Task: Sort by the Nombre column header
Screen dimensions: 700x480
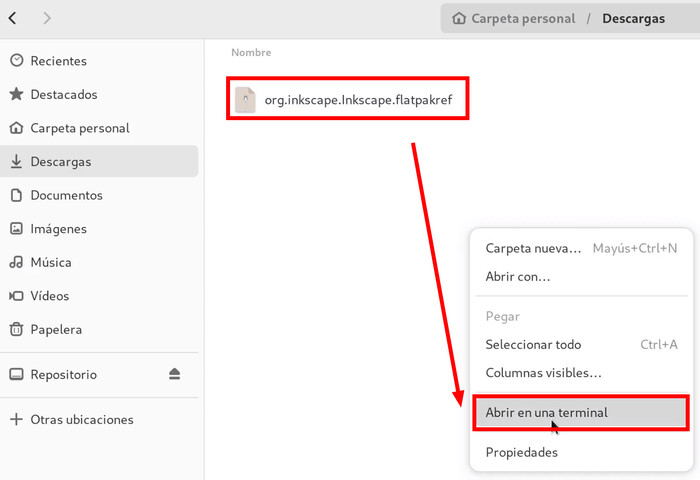Action: [251, 52]
